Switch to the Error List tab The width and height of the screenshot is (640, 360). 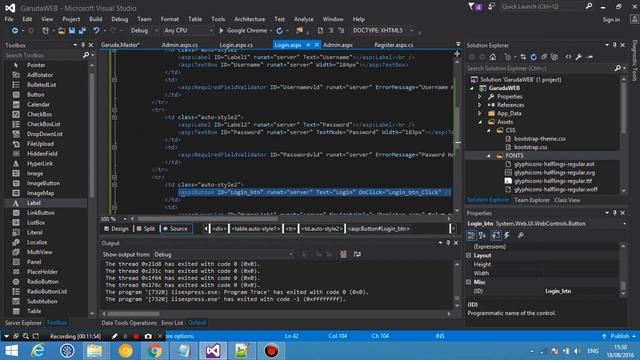tap(172, 323)
